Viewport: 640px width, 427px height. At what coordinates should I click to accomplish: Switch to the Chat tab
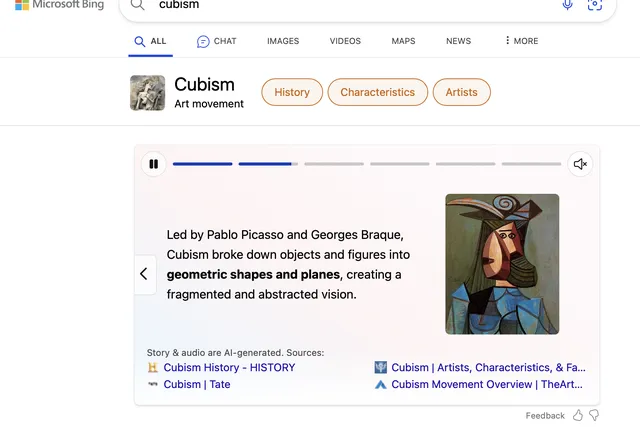pos(216,41)
